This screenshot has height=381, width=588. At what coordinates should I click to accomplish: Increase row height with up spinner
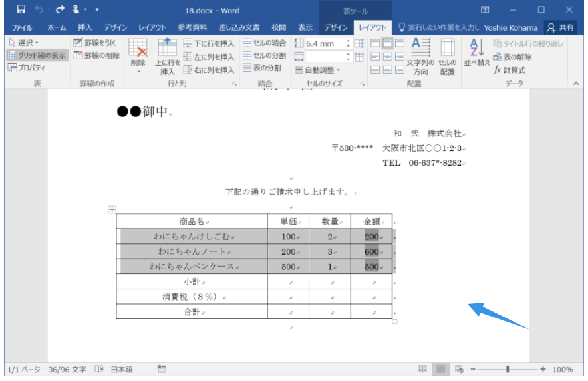[349, 41]
